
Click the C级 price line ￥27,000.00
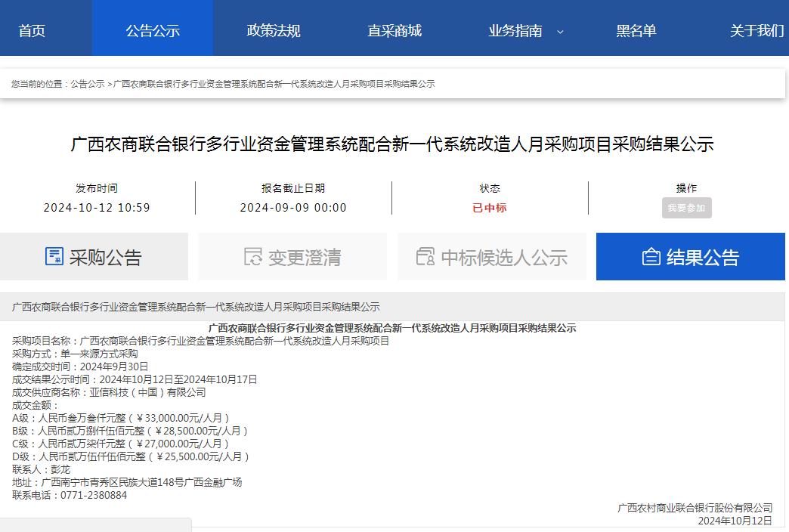pos(121,444)
